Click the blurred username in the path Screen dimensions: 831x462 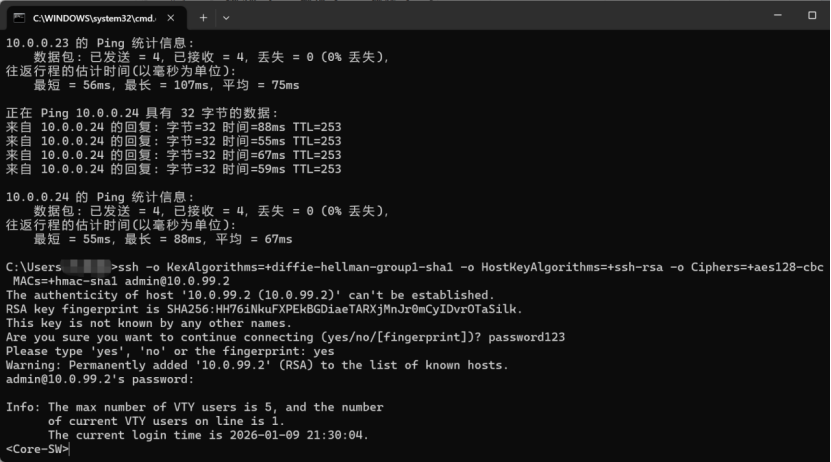(x=86, y=265)
